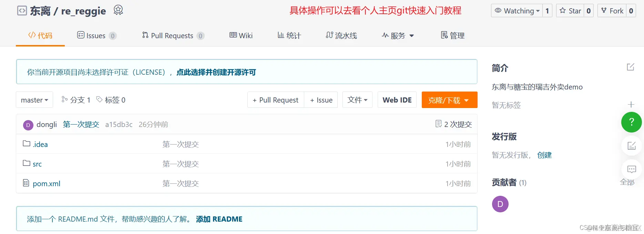
Task: Expand the 服务 dropdown menu
Action: click(398, 35)
